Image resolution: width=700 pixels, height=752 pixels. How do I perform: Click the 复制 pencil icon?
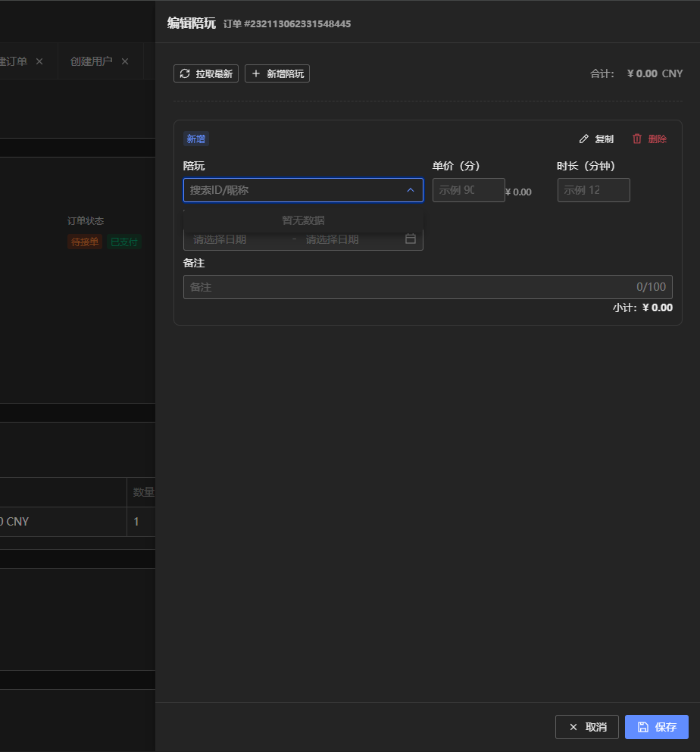click(583, 139)
